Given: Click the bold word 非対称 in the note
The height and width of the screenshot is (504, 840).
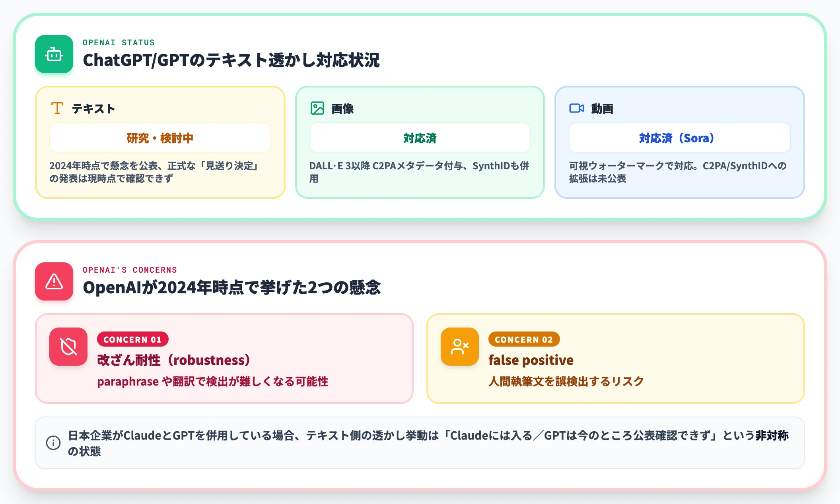Looking at the screenshot, I should point(772,436).
